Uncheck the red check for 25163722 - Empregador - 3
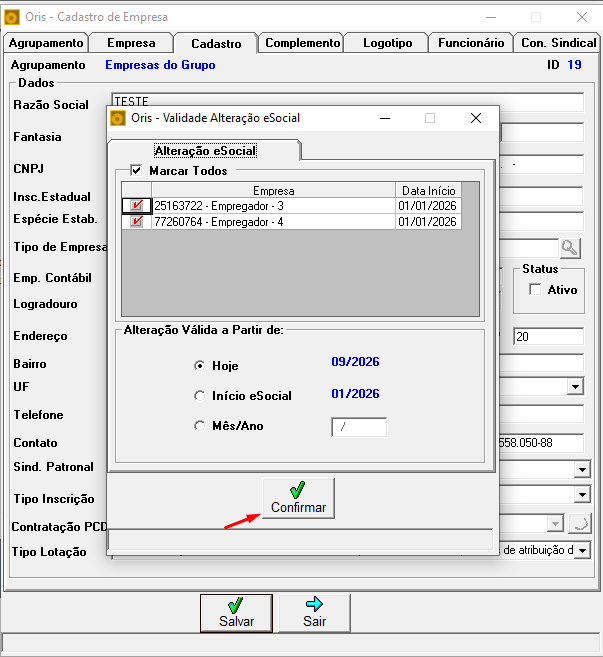 (137, 206)
